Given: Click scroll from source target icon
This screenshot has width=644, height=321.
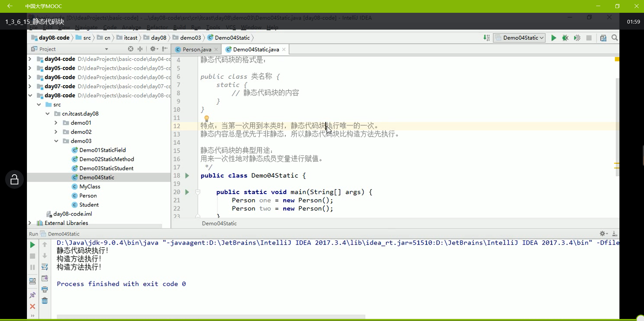Looking at the screenshot, I should coord(131,49).
